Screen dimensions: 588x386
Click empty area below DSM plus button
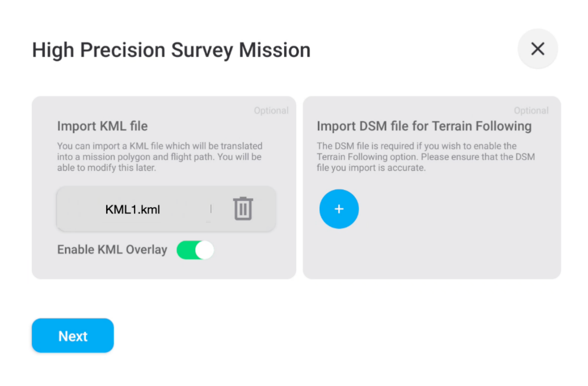point(432,253)
